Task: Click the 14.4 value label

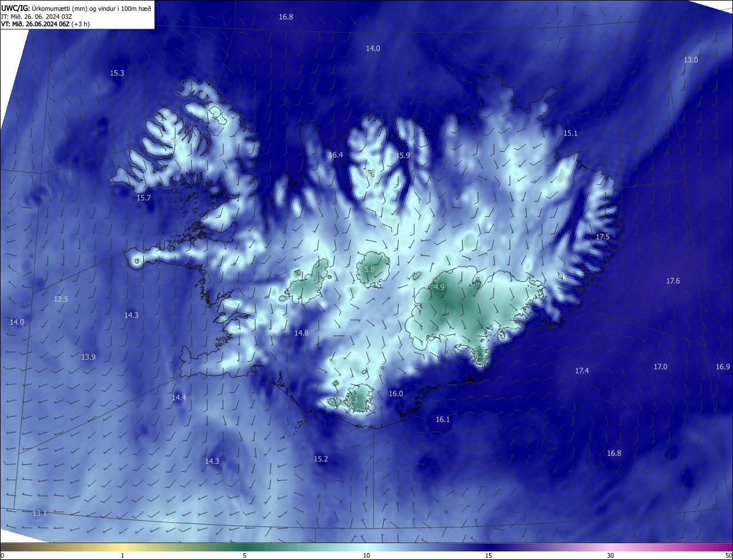Action: point(179,398)
